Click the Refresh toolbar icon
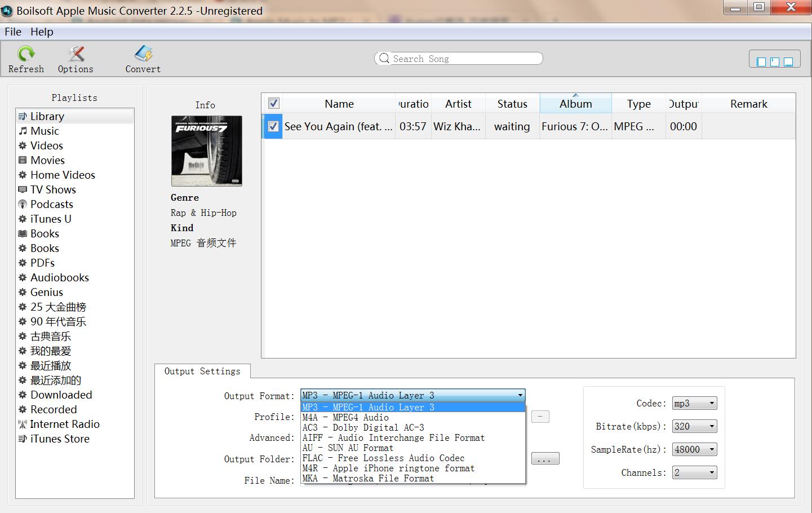This screenshot has width=812, height=513. [x=26, y=59]
